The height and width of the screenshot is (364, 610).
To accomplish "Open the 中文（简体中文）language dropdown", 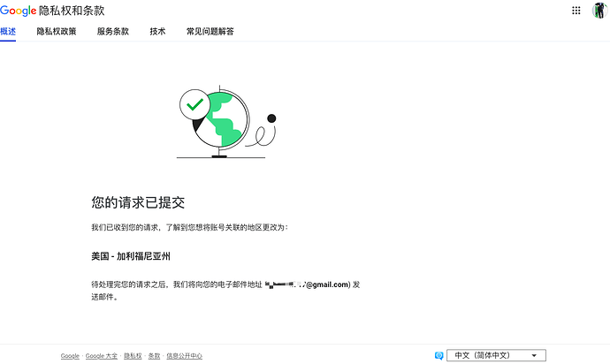I will pyautogui.click(x=496, y=355).
